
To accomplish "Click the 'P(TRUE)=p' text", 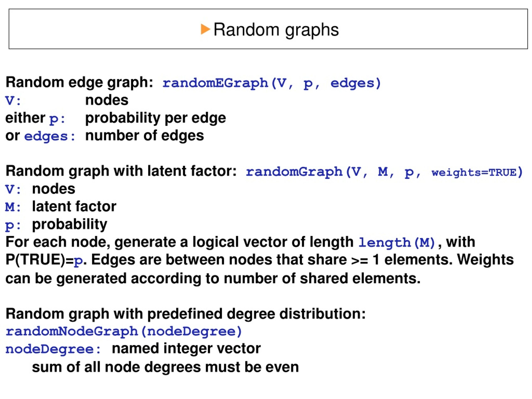I will (44, 260).
